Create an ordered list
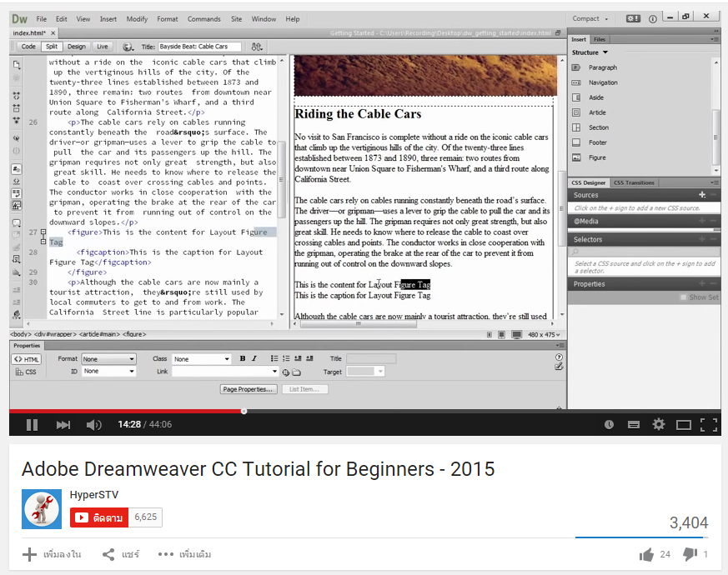Screen dimensions: 728x575 (286, 358)
